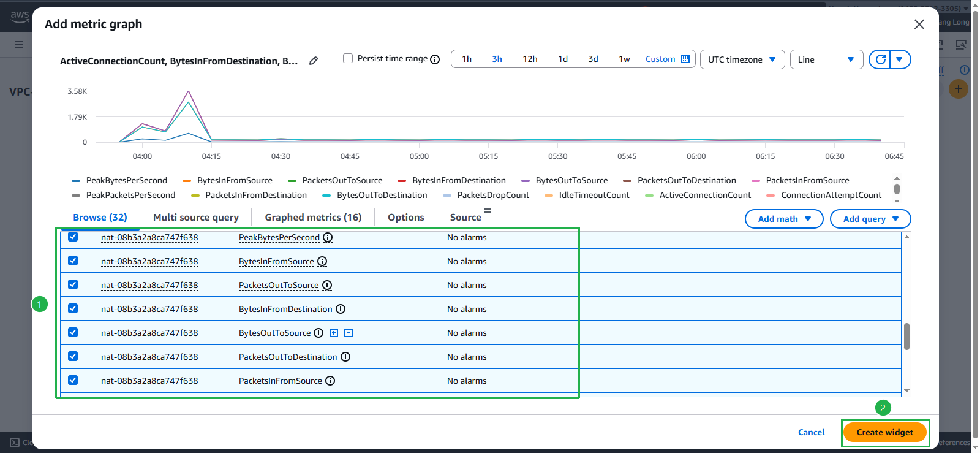The width and height of the screenshot is (980, 453).
Task: Click minus icon beside BytesOutToSource
Action: (x=349, y=333)
